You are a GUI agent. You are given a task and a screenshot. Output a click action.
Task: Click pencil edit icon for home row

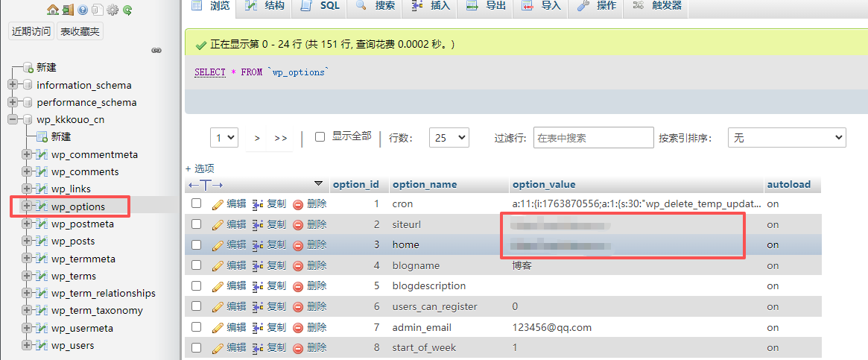[x=218, y=244]
